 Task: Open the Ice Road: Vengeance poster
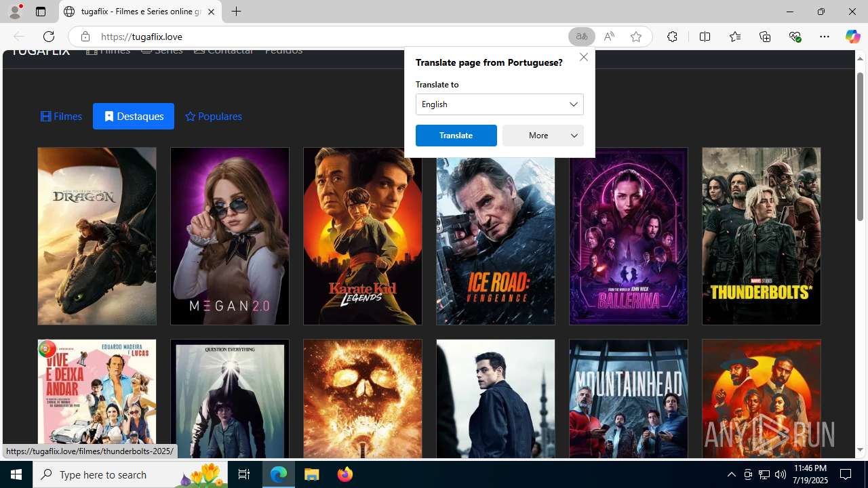(x=496, y=241)
